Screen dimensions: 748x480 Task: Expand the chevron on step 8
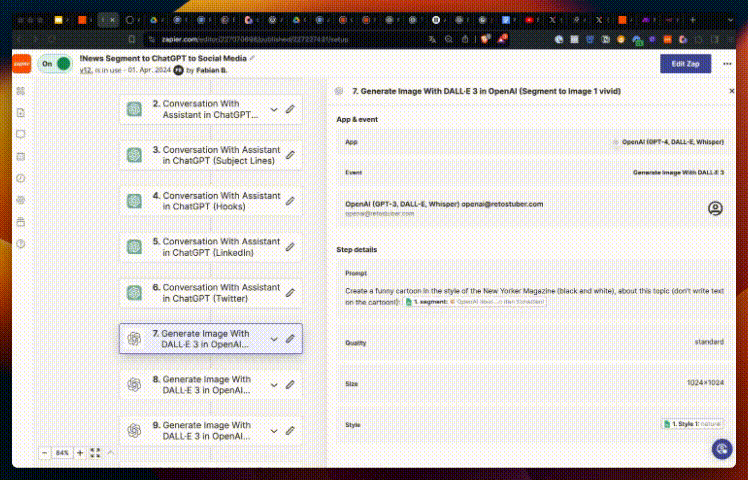[274, 385]
